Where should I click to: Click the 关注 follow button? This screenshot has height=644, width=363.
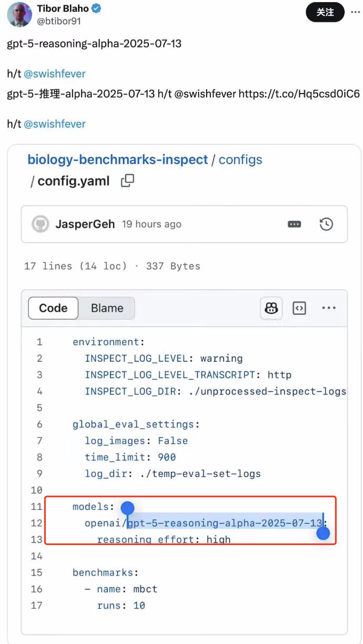(325, 12)
